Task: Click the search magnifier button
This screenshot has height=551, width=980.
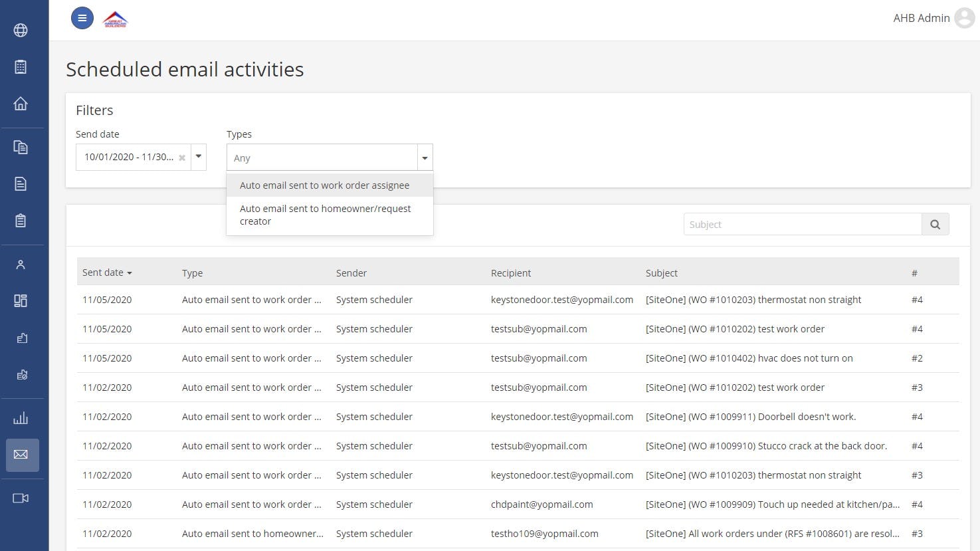Action: point(935,225)
